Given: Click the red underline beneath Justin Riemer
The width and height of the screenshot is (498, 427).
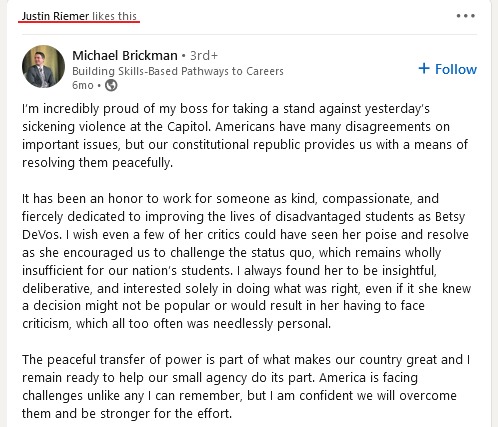Looking at the screenshot, I should pos(79,22).
